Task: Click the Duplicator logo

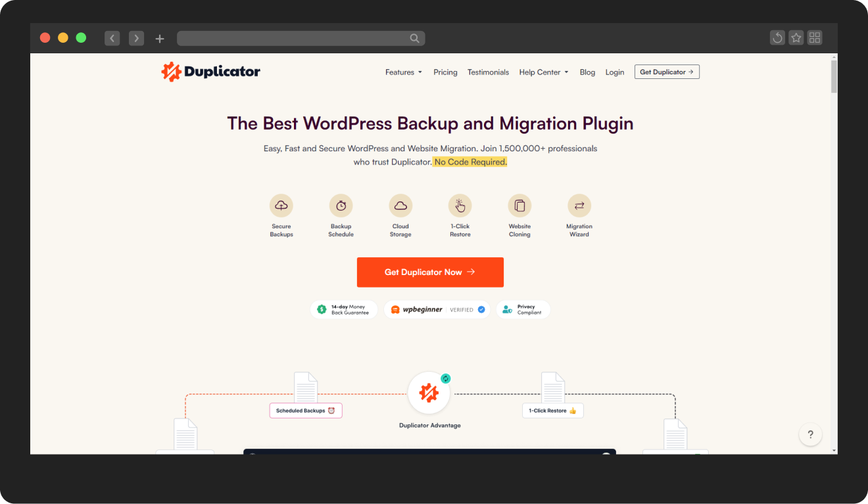Action: (210, 71)
